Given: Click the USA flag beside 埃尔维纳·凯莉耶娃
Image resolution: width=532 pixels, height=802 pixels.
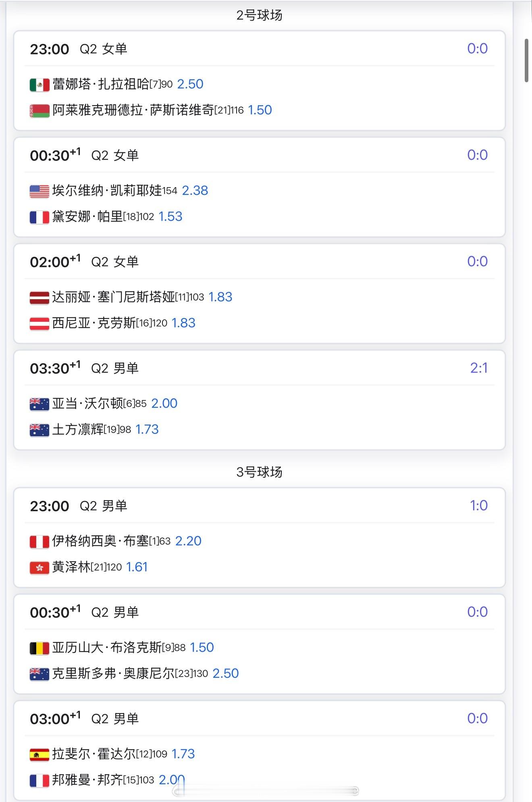Looking at the screenshot, I should 39,191.
